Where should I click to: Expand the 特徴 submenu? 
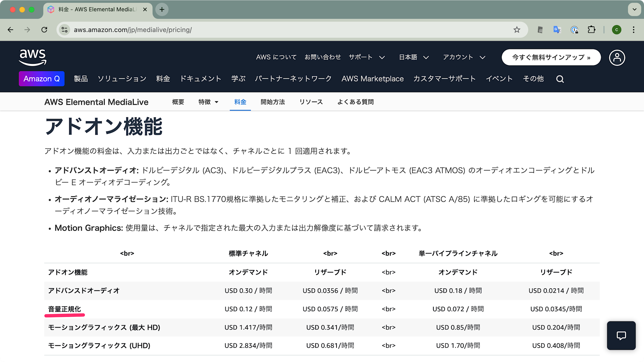click(x=209, y=102)
